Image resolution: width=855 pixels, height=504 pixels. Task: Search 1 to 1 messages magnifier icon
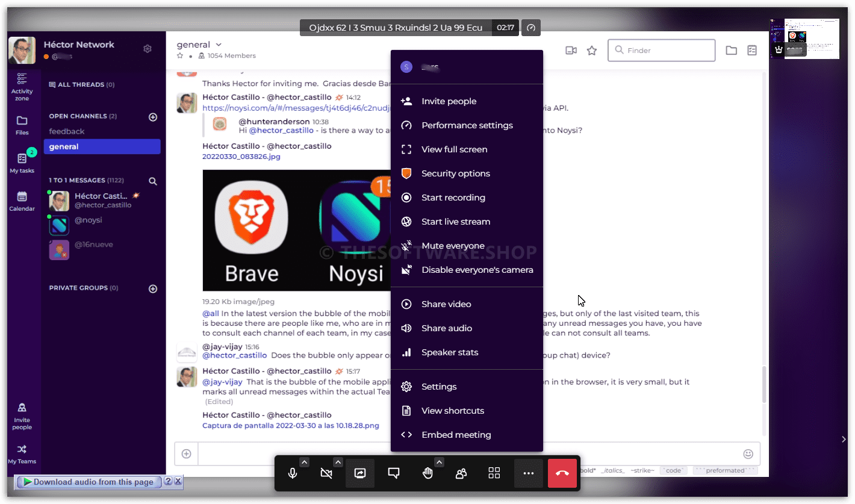[x=153, y=181]
